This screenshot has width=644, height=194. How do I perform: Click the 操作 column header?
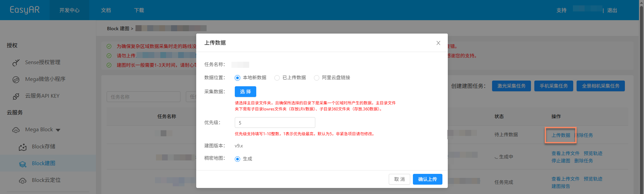[556, 116]
